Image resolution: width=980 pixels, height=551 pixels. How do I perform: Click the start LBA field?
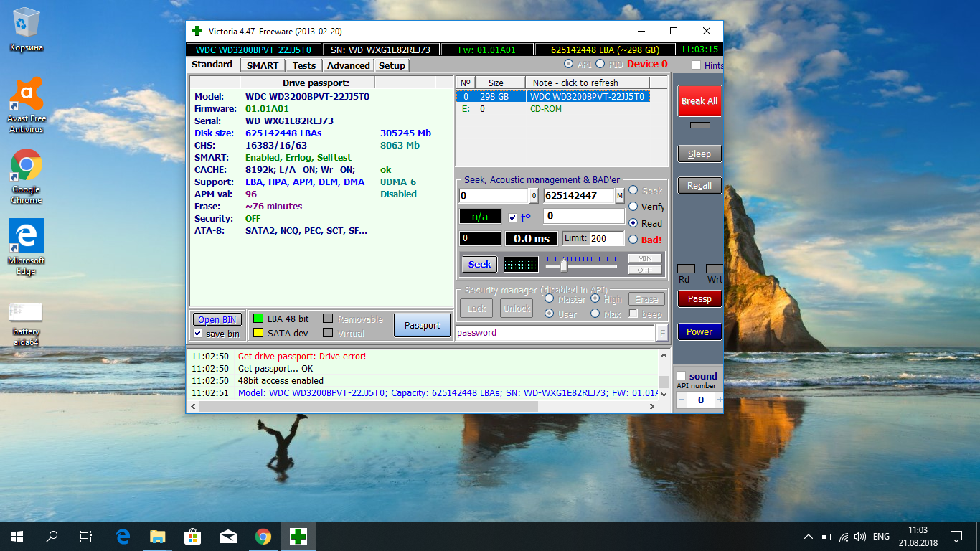pos(494,196)
